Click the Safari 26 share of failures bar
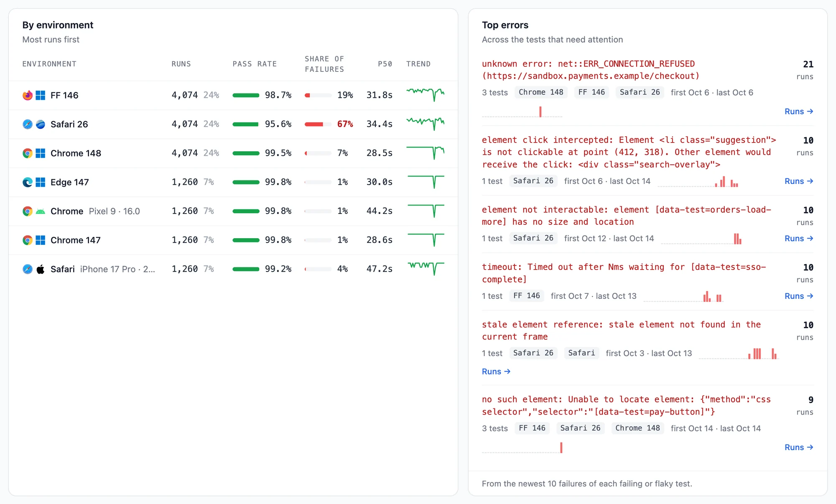The height and width of the screenshot is (504, 836). coord(318,124)
